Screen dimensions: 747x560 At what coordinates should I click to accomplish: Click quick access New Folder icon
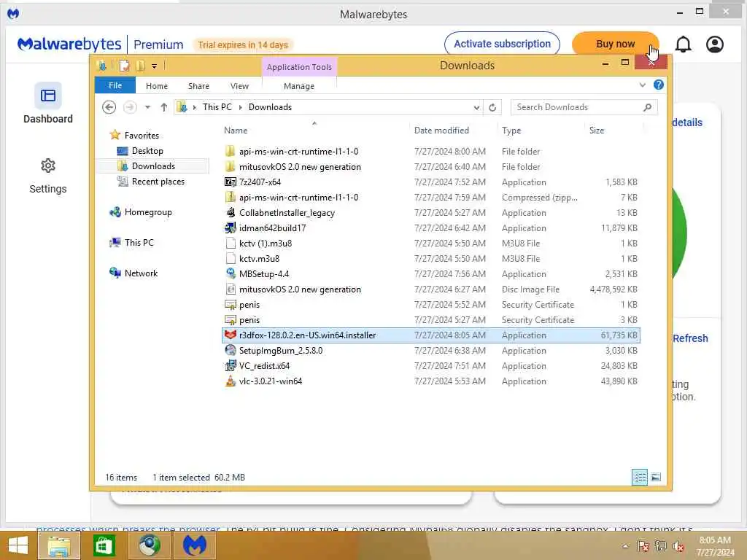coord(140,66)
